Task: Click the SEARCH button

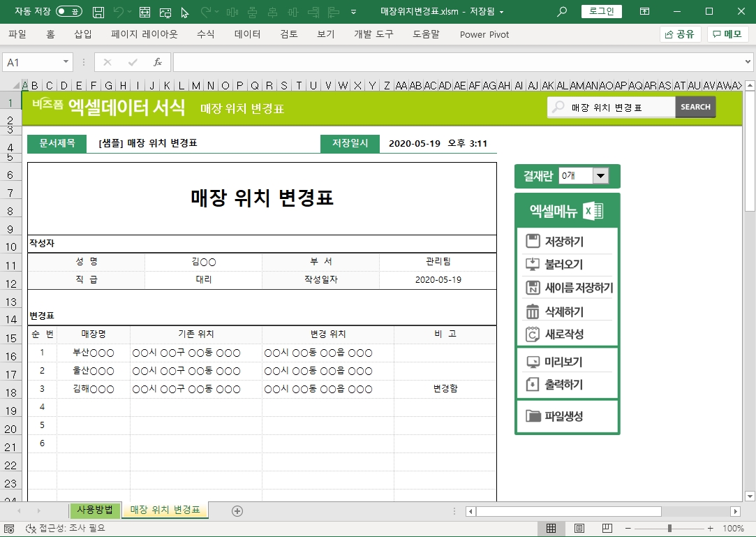Action: coord(695,107)
